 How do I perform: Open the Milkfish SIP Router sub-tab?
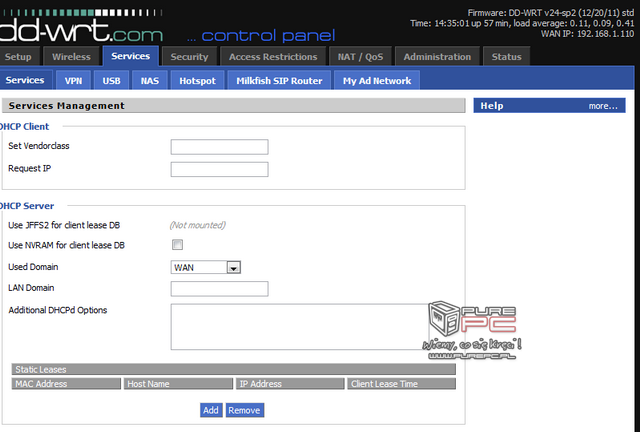[279, 81]
